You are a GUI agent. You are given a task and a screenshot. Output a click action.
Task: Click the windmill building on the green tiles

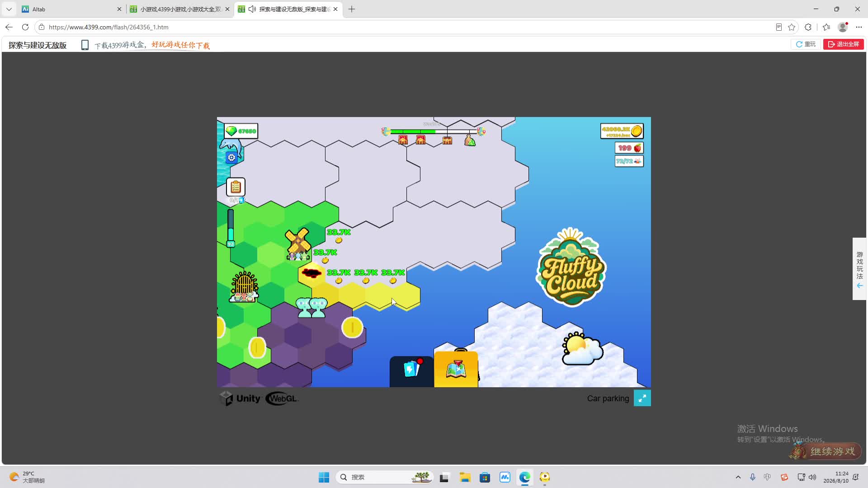(298, 244)
